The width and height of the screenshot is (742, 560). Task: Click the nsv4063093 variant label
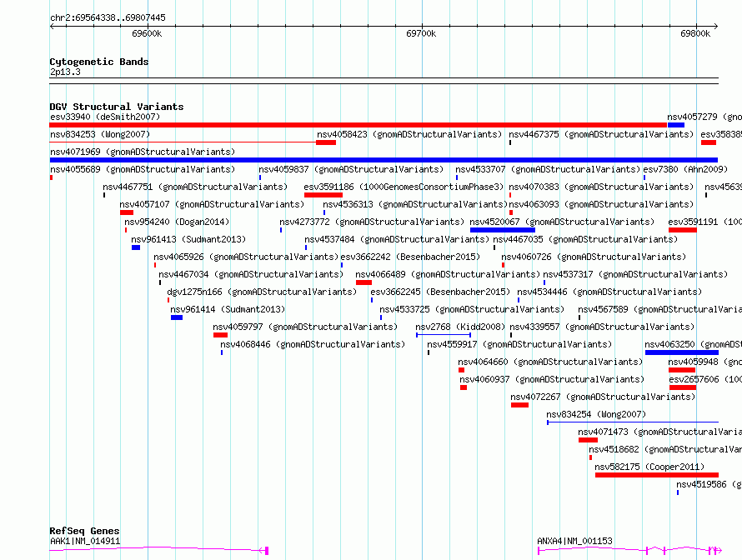601,204
